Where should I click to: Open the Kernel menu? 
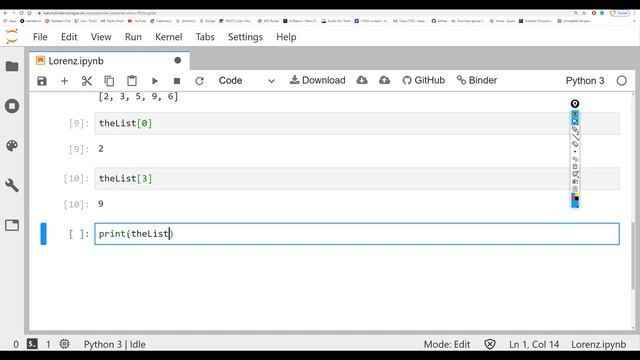169,37
